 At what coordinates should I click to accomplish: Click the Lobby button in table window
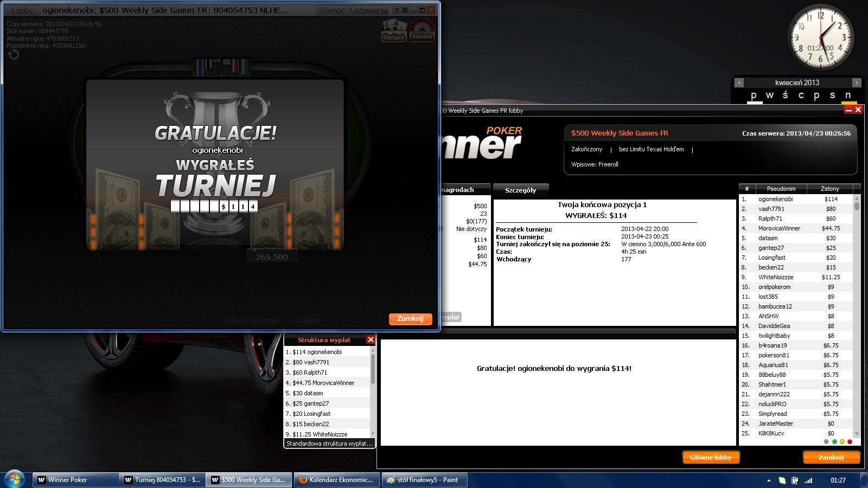(22, 10)
